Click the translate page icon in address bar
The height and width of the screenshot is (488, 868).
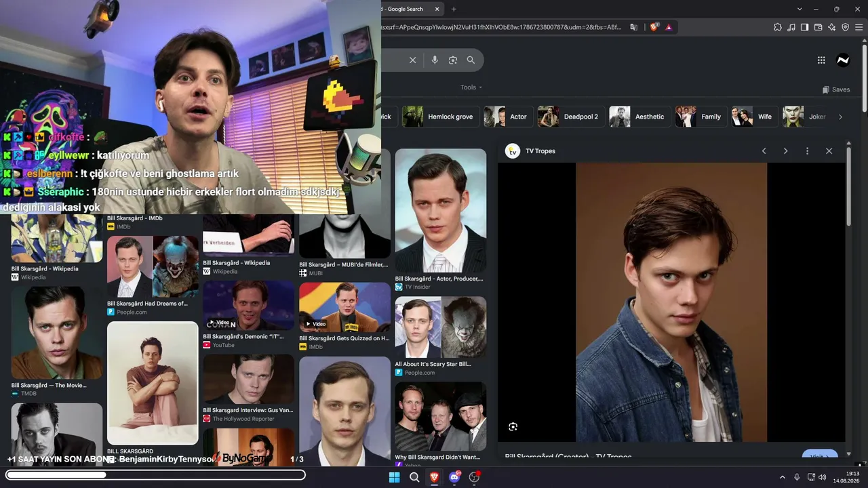coord(633,27)
